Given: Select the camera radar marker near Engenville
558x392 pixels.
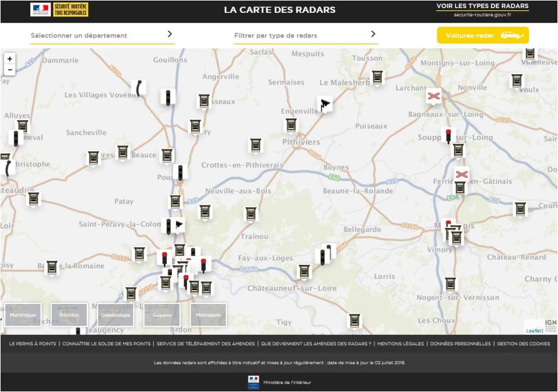Looking at the screenshot, I should click(325, 104).
